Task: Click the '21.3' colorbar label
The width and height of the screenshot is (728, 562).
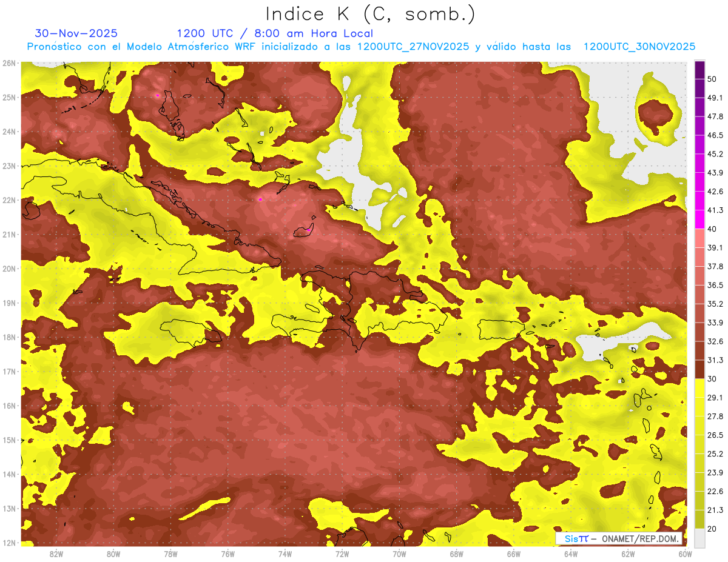Action: tap(714, 510)
